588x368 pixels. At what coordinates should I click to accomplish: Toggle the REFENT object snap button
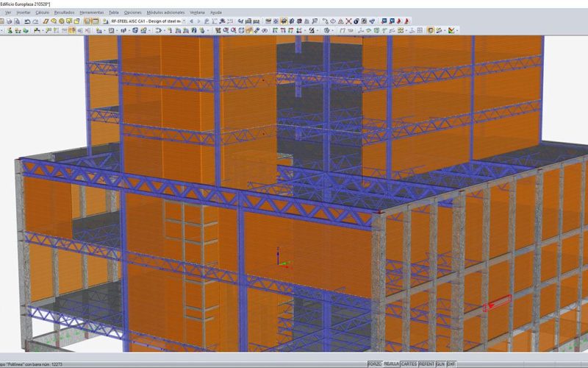coord(426,364)
